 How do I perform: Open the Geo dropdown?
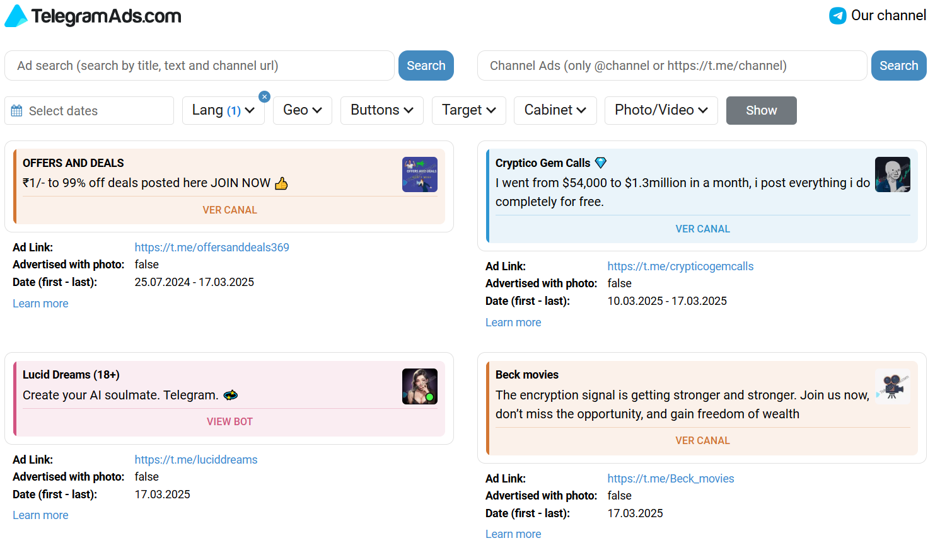point(302,110)
